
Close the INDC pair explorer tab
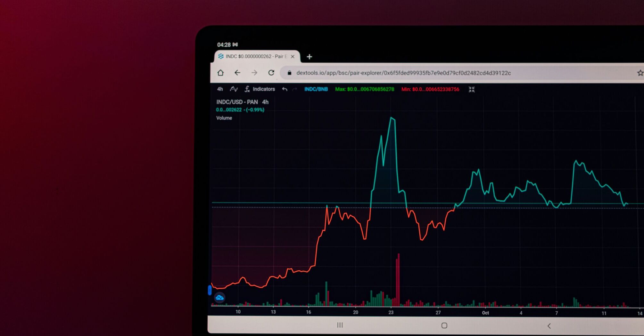[x=293, y=56]
